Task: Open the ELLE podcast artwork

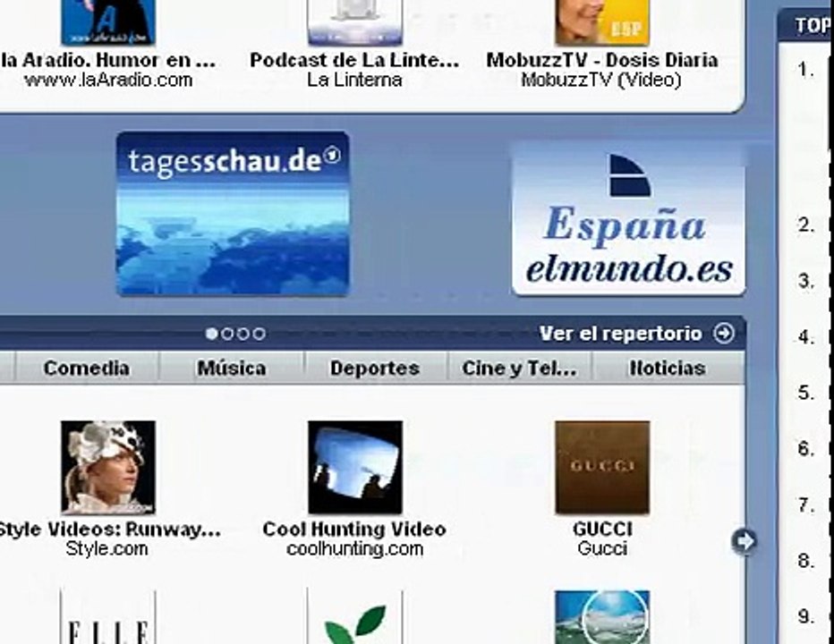Action: 108,617
